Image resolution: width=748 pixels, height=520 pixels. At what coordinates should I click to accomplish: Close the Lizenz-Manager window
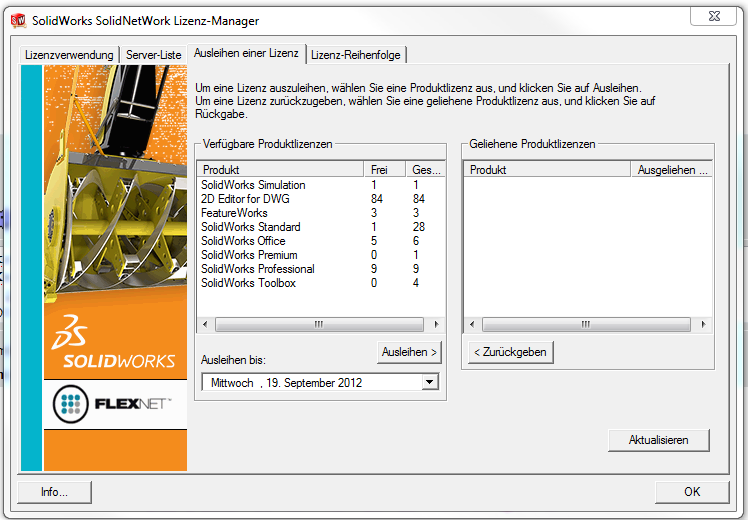pos(713,16)
